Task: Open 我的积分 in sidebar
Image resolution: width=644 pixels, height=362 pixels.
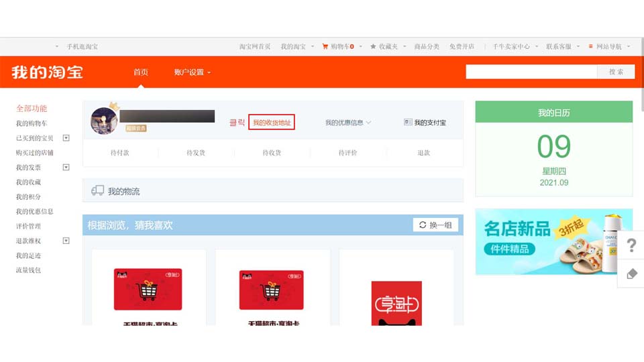Action: coord(28,196)
